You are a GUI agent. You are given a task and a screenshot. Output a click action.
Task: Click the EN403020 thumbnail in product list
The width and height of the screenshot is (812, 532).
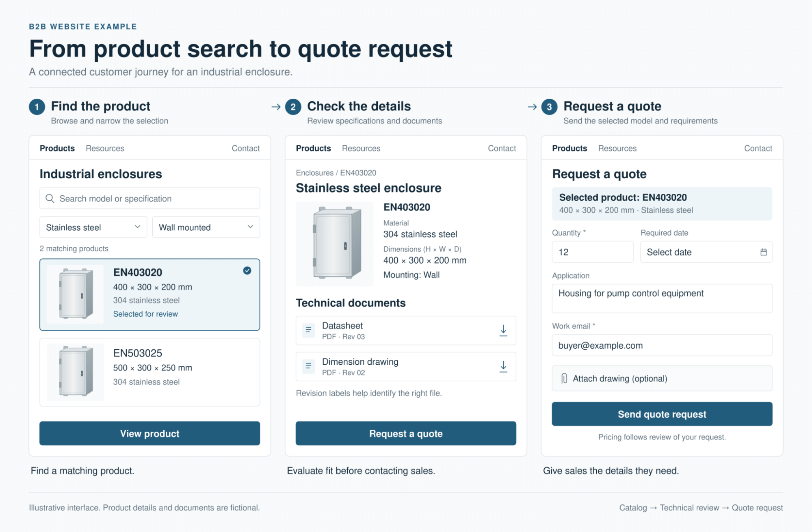point(75,294)
